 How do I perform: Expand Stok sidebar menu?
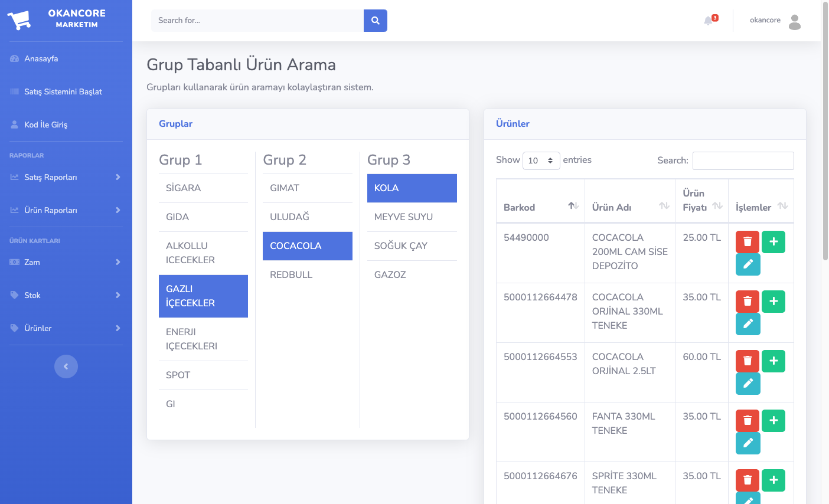(x=66, y=295)
